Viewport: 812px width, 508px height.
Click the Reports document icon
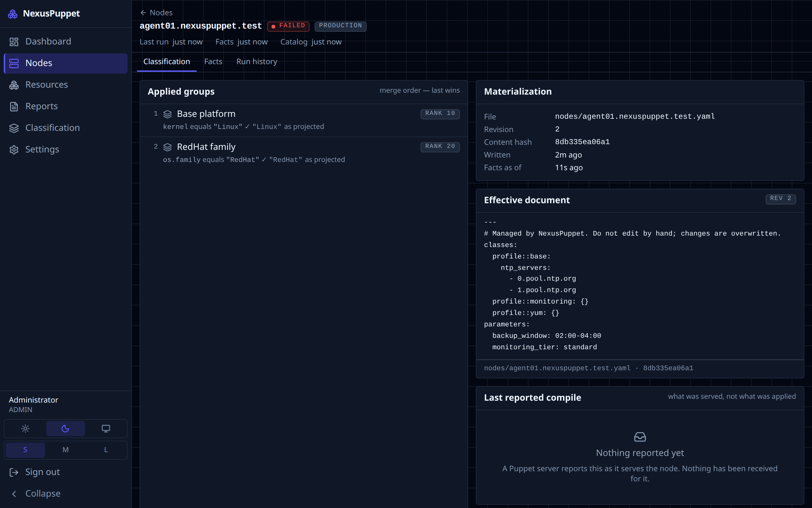pyautogui.click(x=14, y=106)
